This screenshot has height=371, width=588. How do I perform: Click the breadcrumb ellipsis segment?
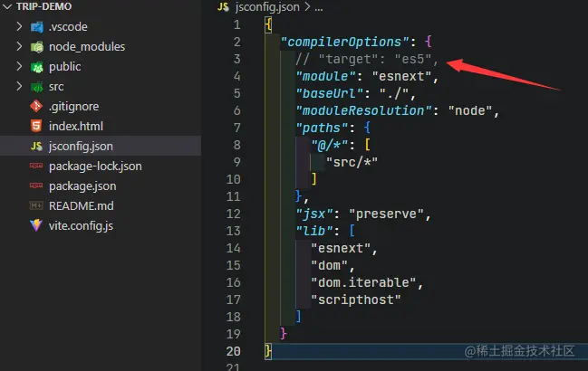(319, 8)
